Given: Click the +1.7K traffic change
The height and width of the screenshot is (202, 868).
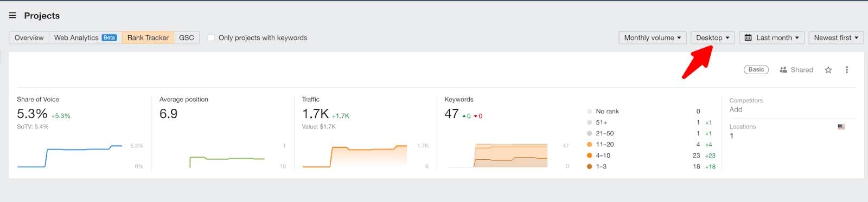Looking at the screenshot, I should [341, 116].
